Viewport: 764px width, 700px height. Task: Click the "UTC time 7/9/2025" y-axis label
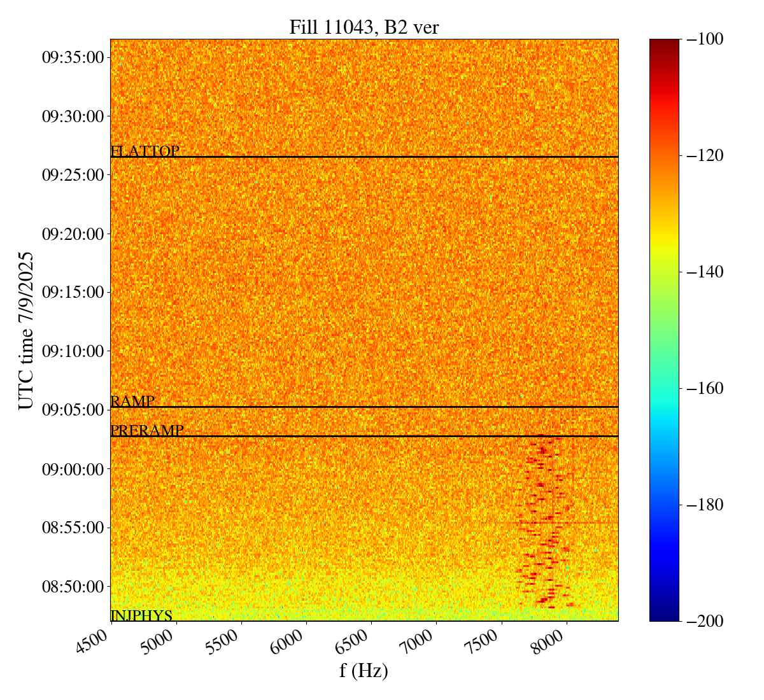coord(25,330)
